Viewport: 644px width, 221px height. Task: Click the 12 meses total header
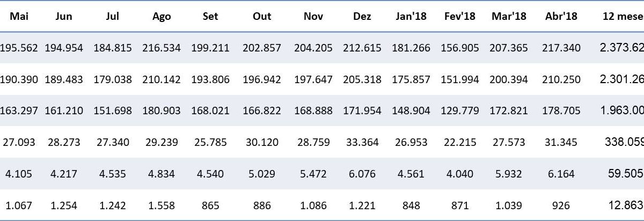(x=623, y=16)
